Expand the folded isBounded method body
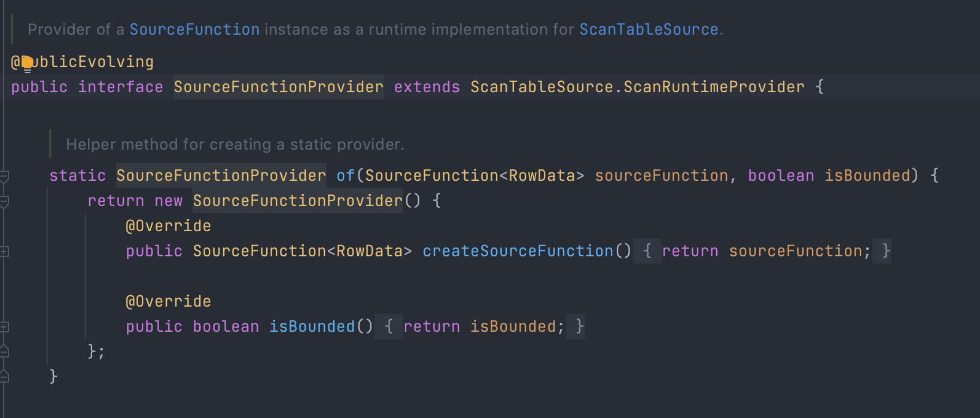 coord(4,327)
